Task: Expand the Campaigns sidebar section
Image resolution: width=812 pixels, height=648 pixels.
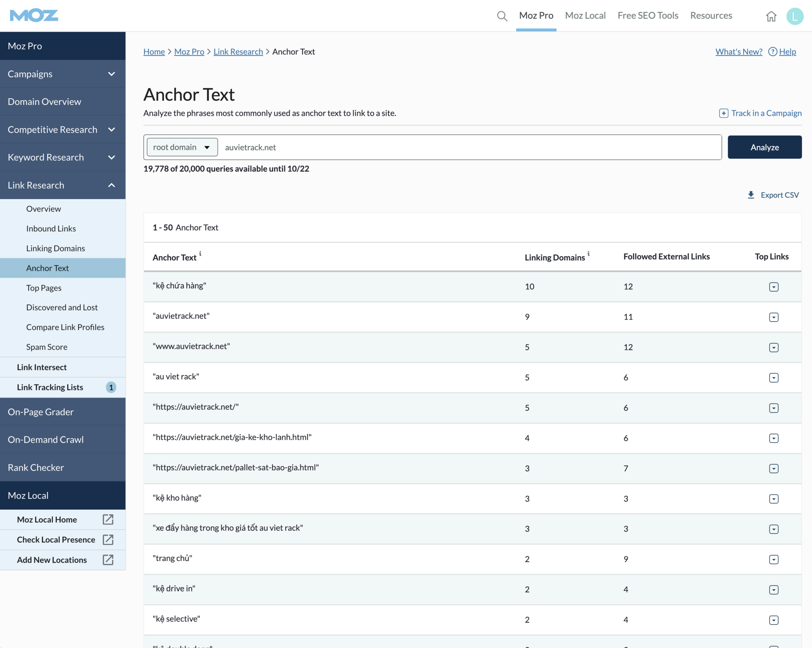Action: point(63,74)
